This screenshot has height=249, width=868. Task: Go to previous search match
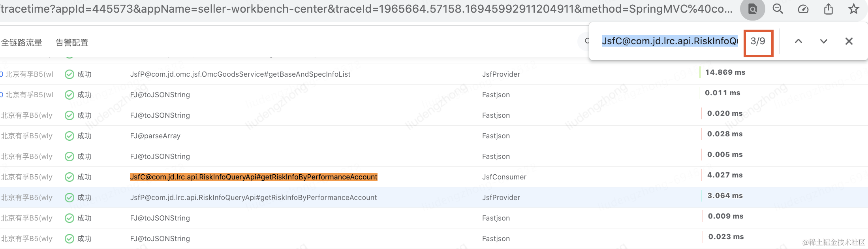tap(798, 41)
